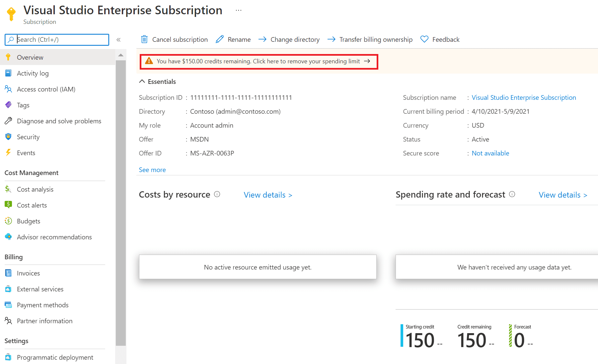Click the Rename pencil icon
This screenshot has height=364, width=598.
click(x=219, y=39)
